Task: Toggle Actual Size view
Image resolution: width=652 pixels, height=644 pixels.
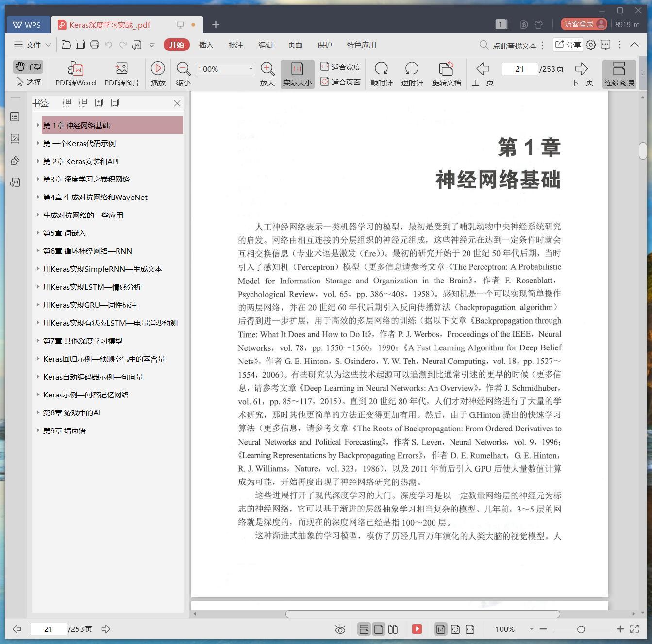Action: [x=297, y=74]
